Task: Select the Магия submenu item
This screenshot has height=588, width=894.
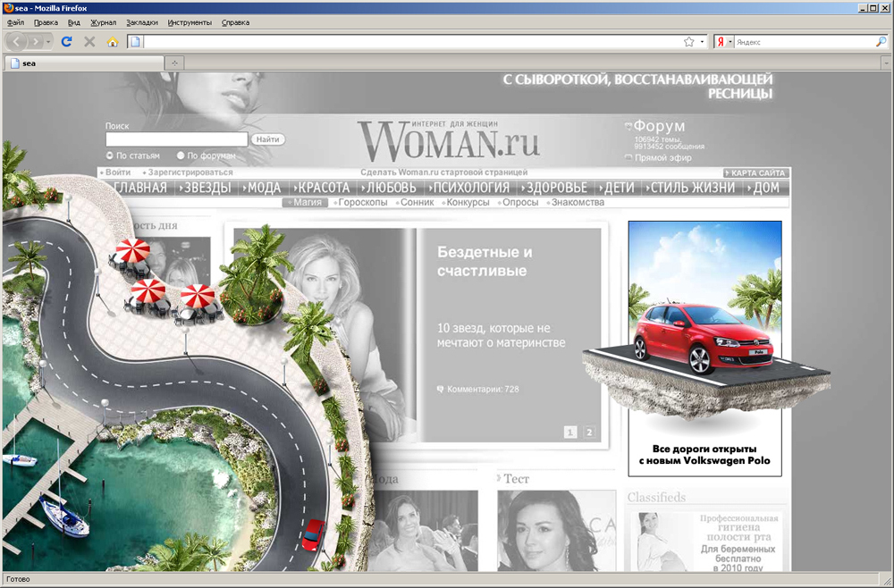Action: tap(306, 202)
